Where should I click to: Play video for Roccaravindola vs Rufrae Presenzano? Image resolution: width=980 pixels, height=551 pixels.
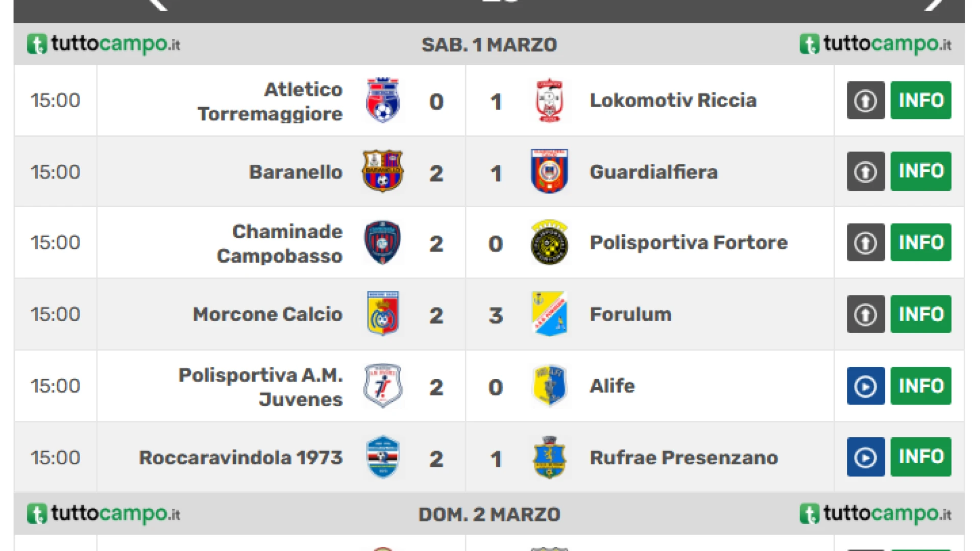pos(866,457)
